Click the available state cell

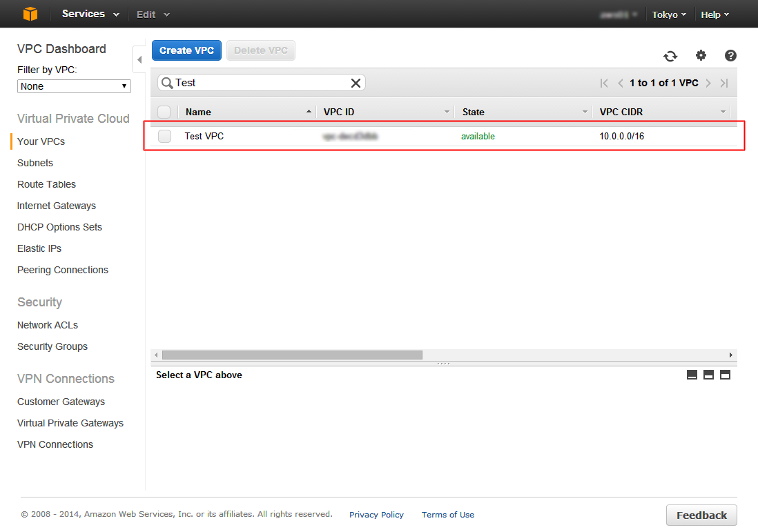(x=478, y=136)
